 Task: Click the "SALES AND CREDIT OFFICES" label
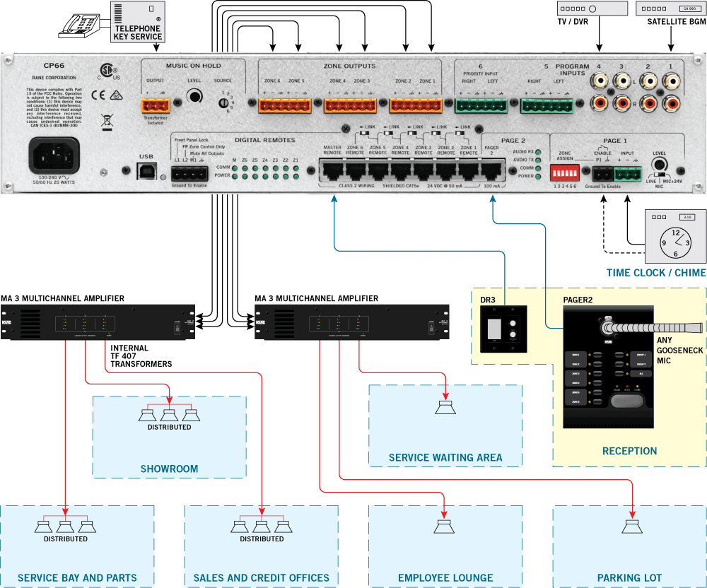click(x=262, y=578)
